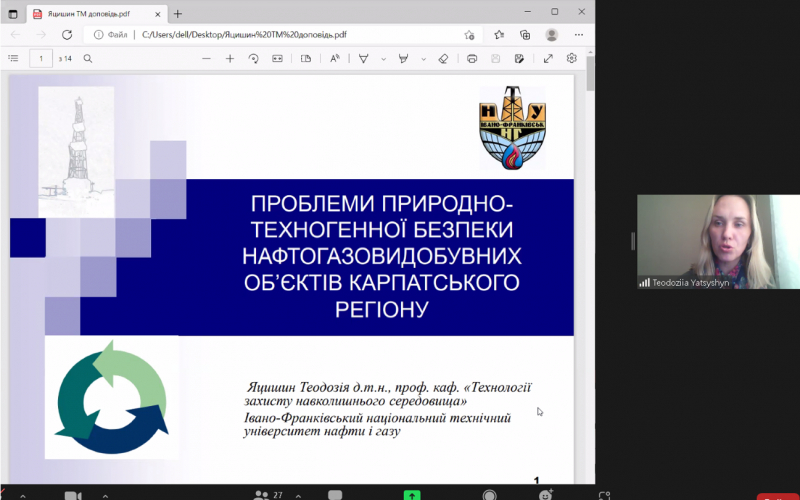This screenshot has height=500, width=800.
Task: Open a new browser tab
Action: pyautogui.click(x=178, y=14)
